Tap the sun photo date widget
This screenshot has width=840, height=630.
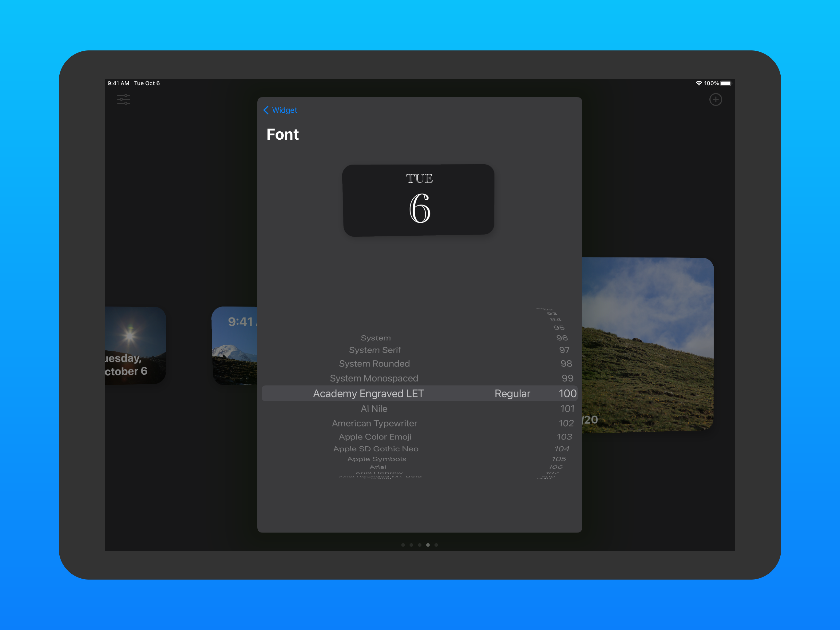point(135,345)
